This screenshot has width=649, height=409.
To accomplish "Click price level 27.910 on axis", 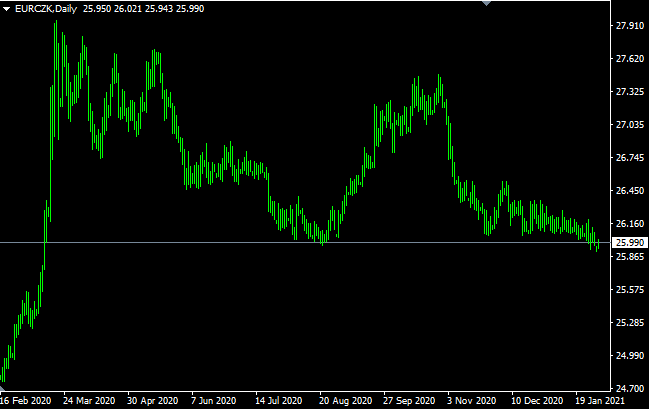I will 630,26.
